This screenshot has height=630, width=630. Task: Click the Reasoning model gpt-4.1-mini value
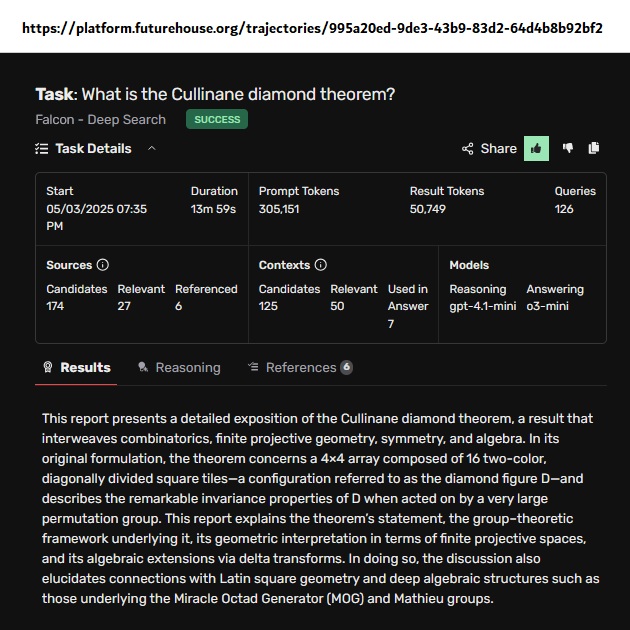coord(482,306)
